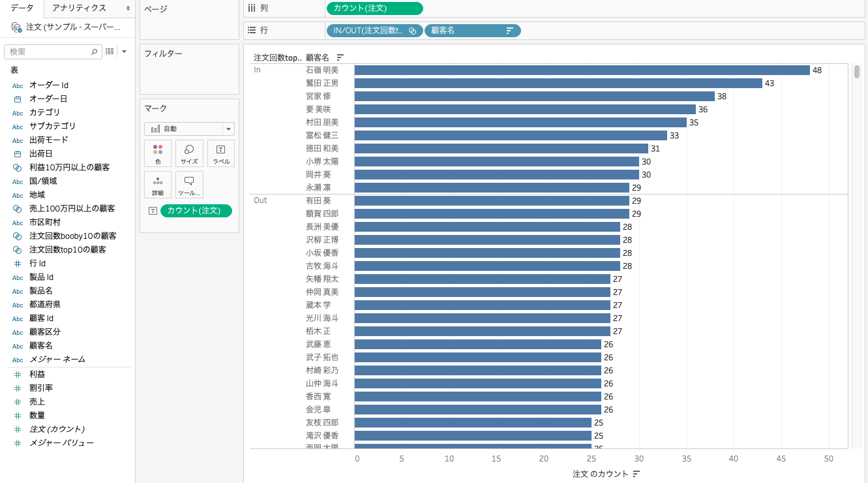Switch to the データ tab
Viewport: 868px width, 483px height.
tap(22, 8)
